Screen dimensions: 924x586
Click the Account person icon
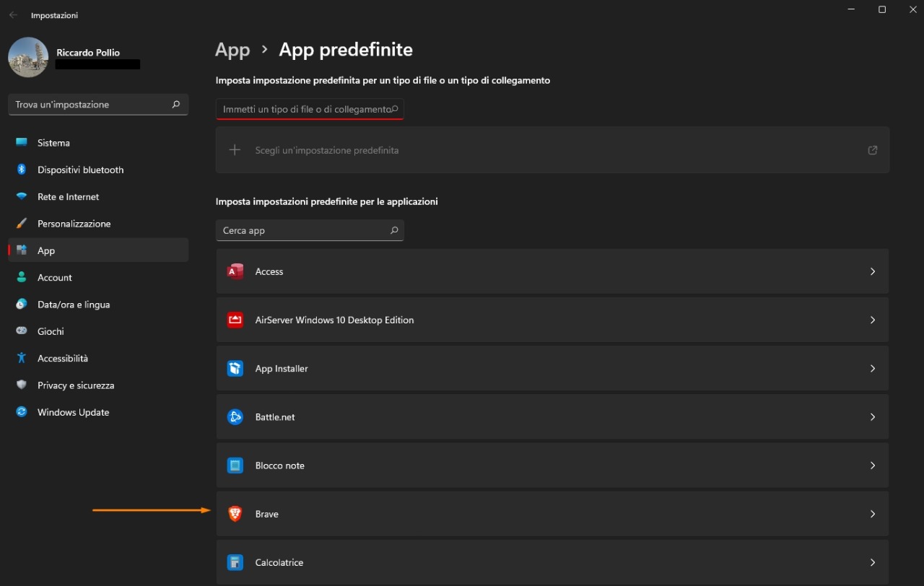click(x=22, y=277)
